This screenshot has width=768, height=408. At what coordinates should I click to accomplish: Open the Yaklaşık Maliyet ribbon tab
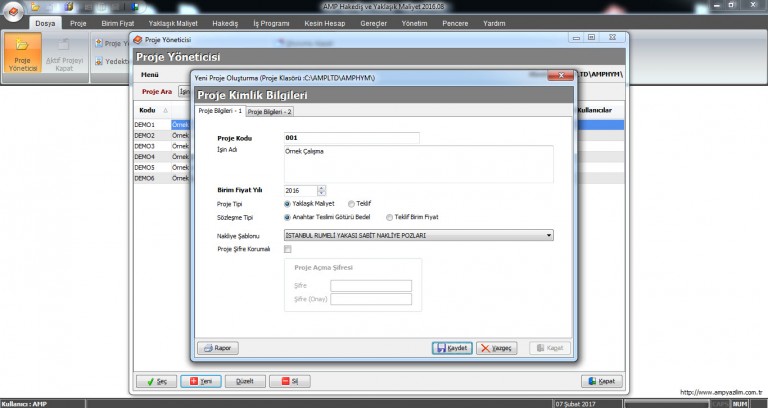173,20
